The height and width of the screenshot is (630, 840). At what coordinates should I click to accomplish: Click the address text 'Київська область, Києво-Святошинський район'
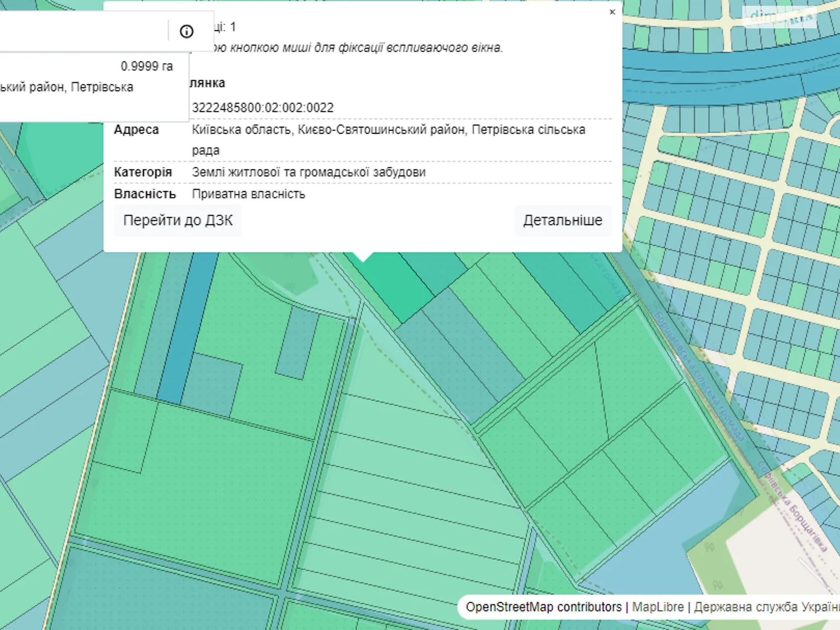click(329, 130)
